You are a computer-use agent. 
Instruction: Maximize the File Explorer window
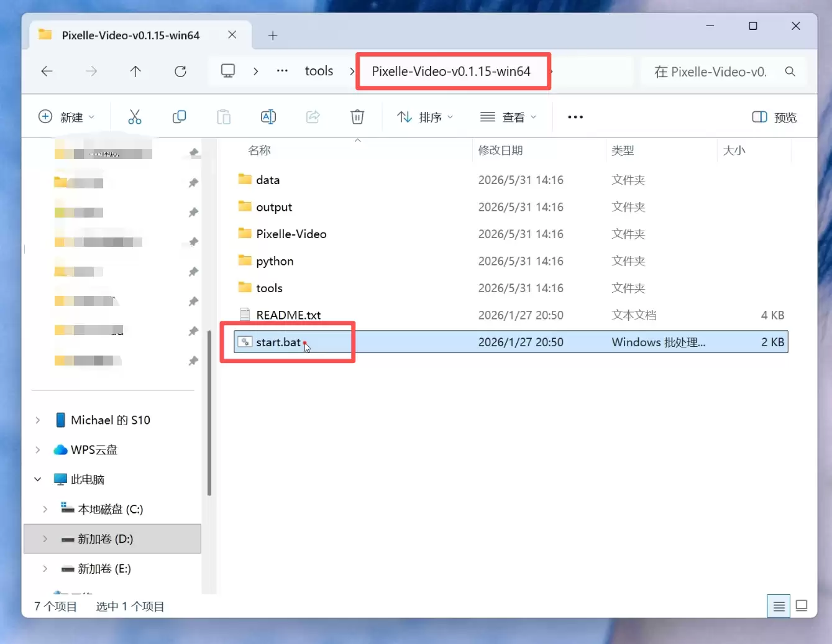pos(753,26)
